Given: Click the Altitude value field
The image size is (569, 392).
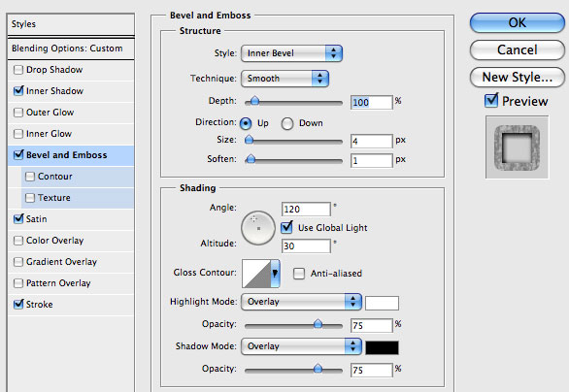Looking at the screenshot, I should (306, 246).
